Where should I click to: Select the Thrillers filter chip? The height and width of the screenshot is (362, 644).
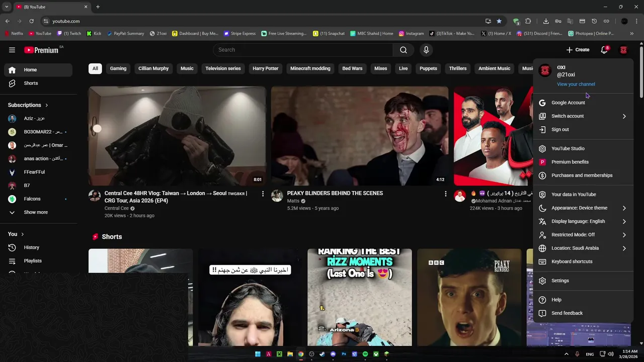pos(458,68)
